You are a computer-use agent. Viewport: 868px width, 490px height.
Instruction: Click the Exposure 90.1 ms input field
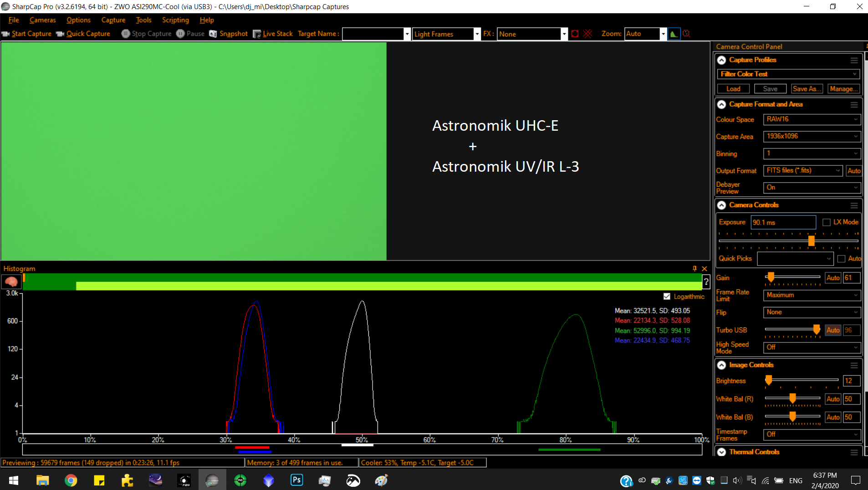pyautogui.click(x=783, y=222)
